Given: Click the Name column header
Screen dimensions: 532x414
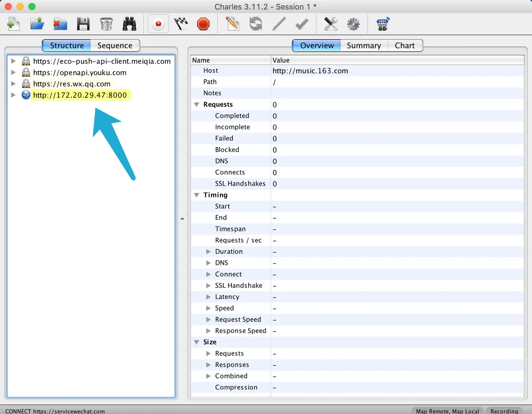Looking at the screenshot, I should 231,60.
